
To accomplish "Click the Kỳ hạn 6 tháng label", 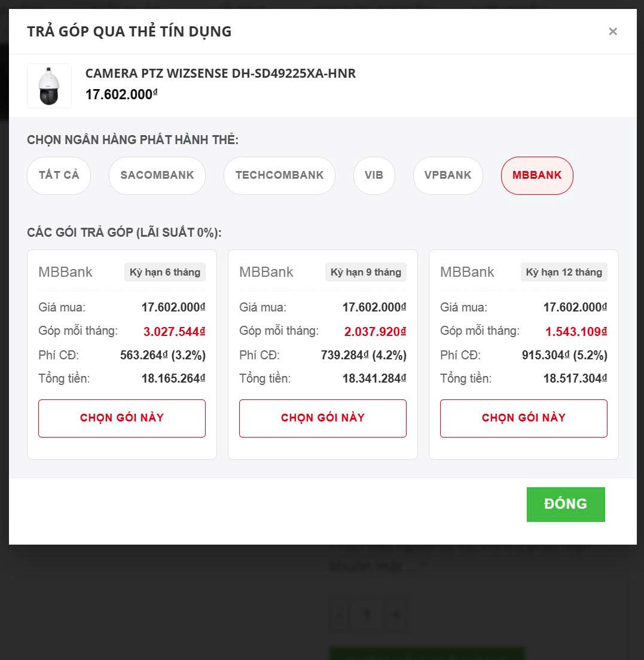I will (165, 272).
